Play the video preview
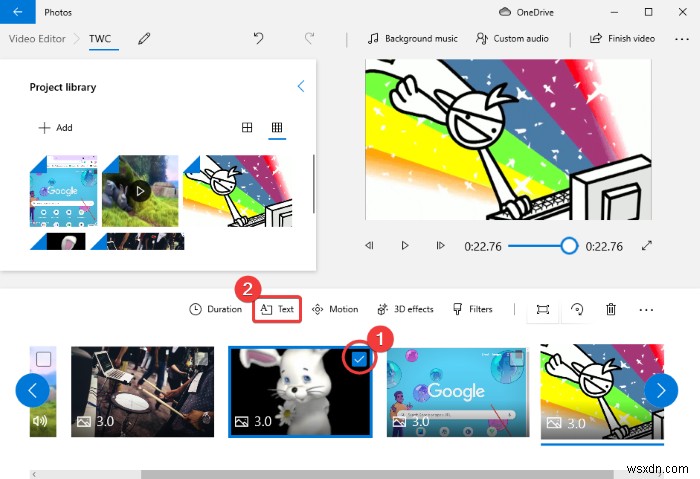The height and width of the screenshot is (479, 700). [x=404, y=246]
